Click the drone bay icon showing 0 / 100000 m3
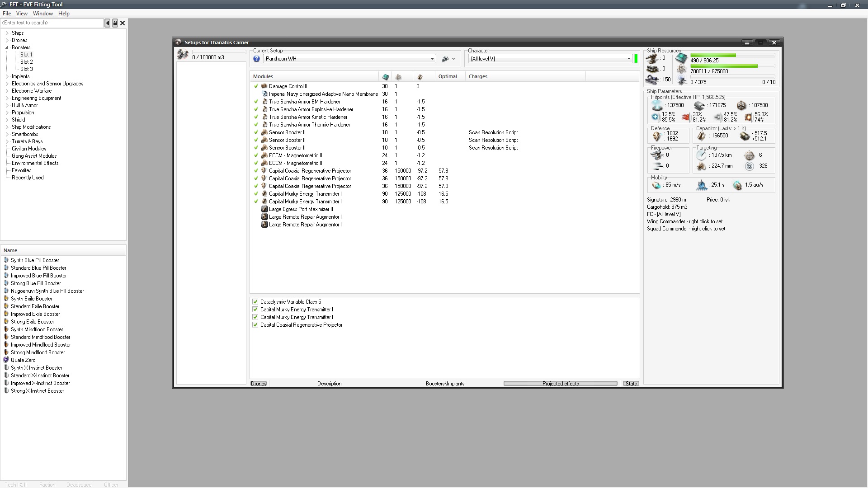 tap(183, 55)
